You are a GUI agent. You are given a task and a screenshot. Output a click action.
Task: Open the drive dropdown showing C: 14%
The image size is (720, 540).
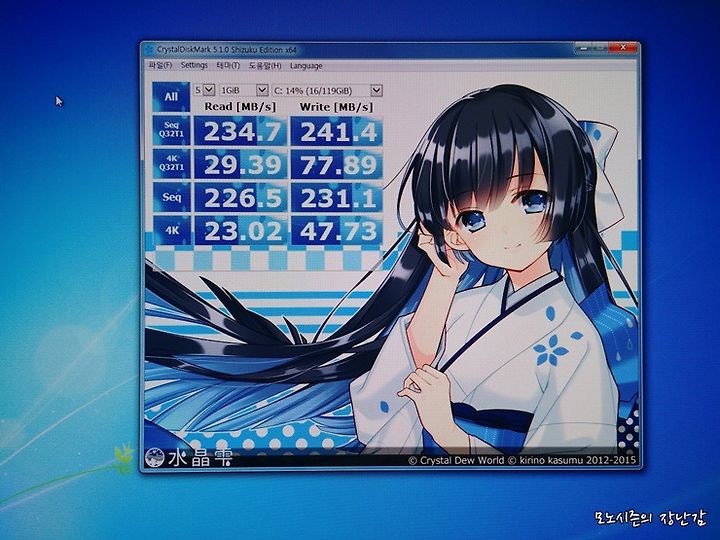(327, 90)
